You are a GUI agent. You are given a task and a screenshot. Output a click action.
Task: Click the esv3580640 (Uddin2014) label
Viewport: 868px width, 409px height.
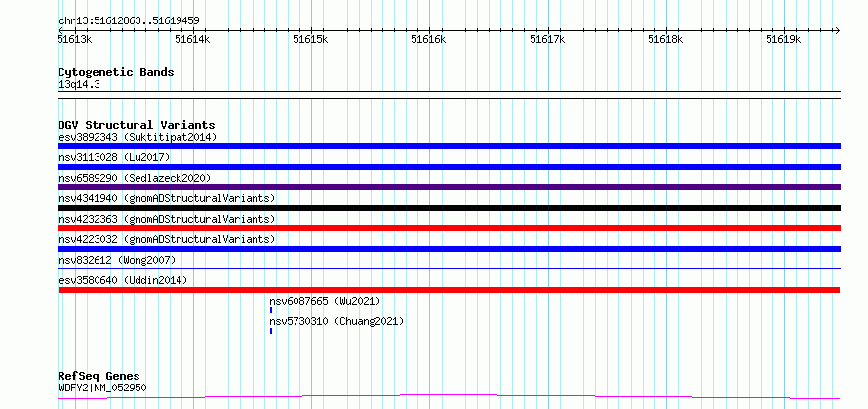[x=123, y=280]
